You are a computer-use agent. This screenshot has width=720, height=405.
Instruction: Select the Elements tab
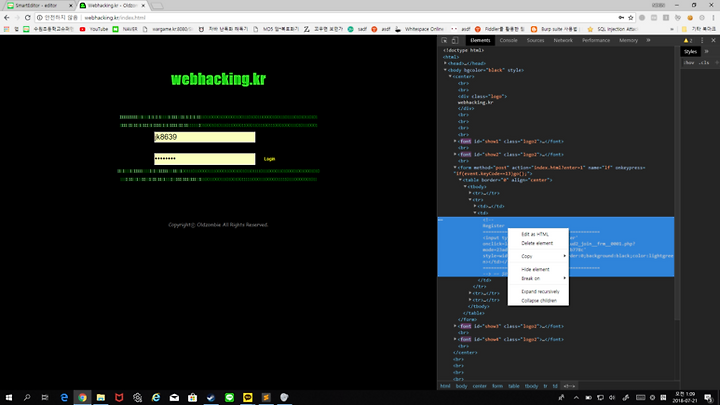point(480,40)
